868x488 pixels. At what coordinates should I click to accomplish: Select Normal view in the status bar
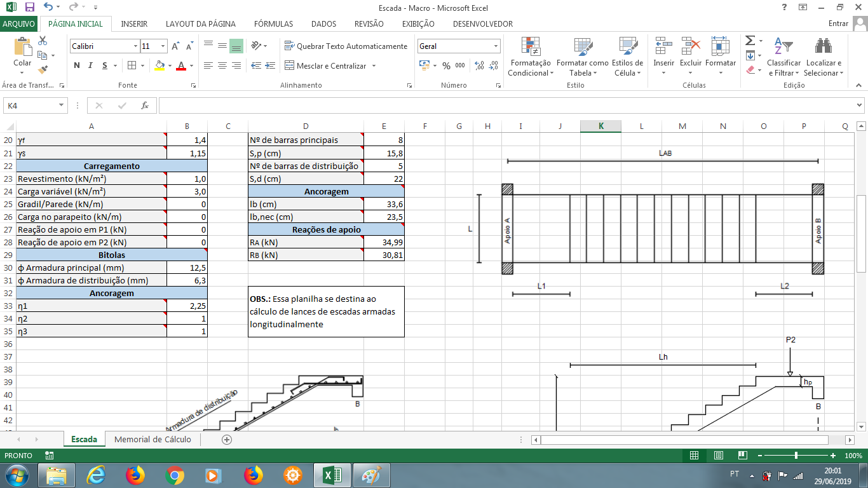(695, 456)
